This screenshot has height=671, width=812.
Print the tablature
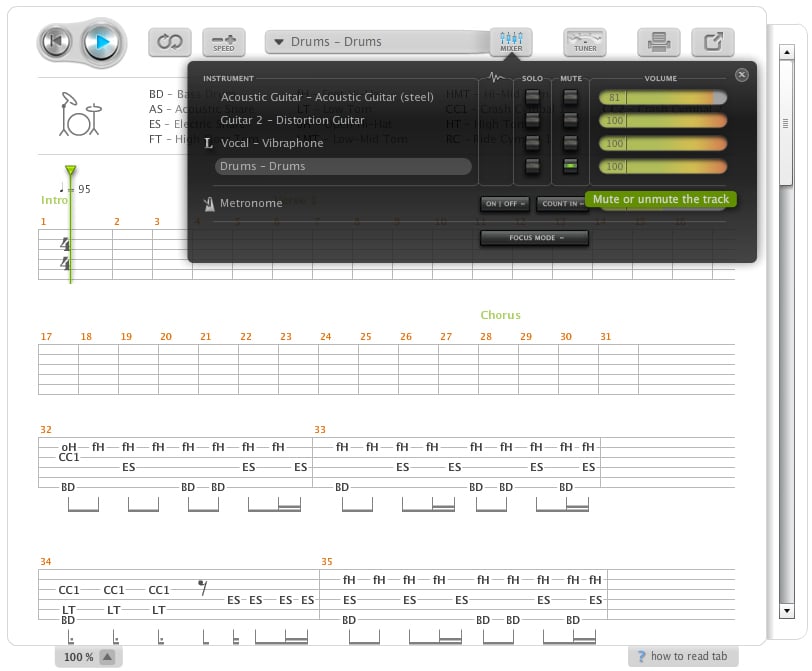pyautogui.click(x=659, y=42)
